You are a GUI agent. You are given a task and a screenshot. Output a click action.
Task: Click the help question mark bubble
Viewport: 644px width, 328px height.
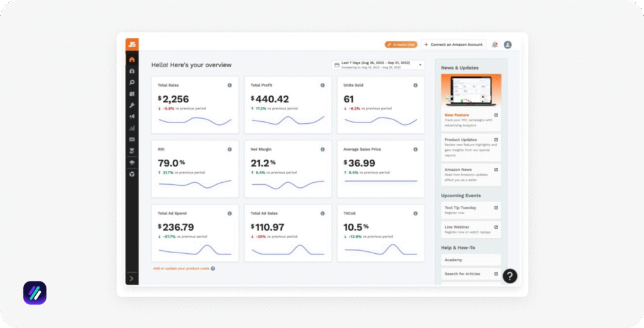[x=509, y=276]
